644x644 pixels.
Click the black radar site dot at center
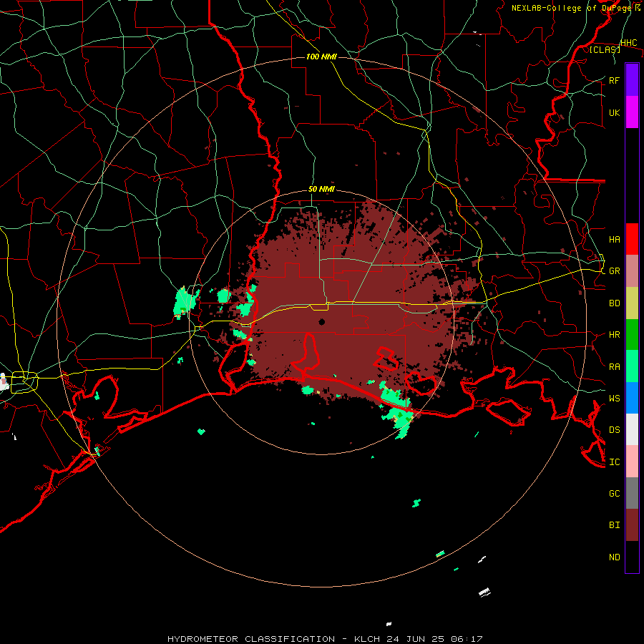tap(321, 321)
